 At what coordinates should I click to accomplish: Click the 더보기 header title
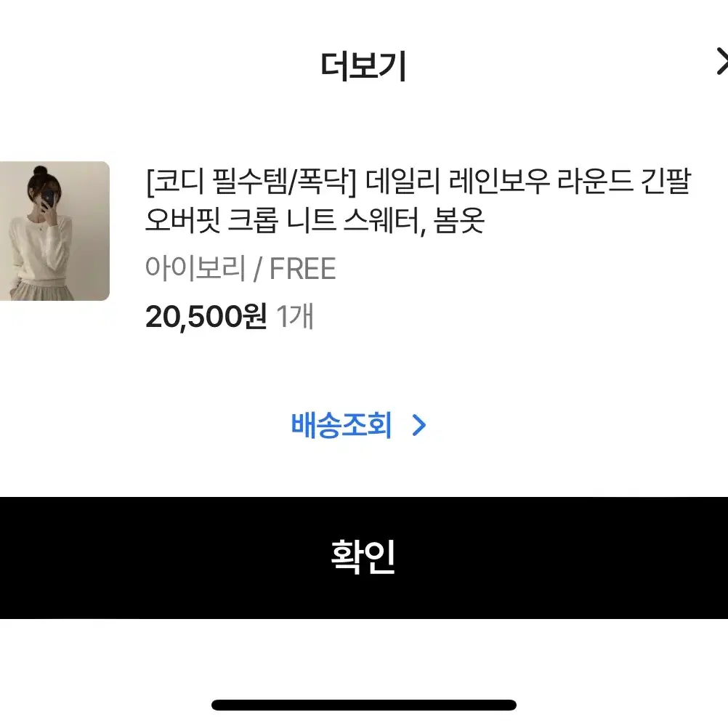pyautogui.click(x=363, y=66)
